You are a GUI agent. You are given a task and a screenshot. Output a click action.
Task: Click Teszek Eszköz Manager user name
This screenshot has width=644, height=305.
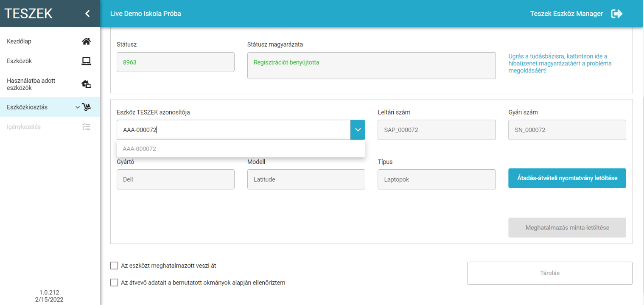566,14
